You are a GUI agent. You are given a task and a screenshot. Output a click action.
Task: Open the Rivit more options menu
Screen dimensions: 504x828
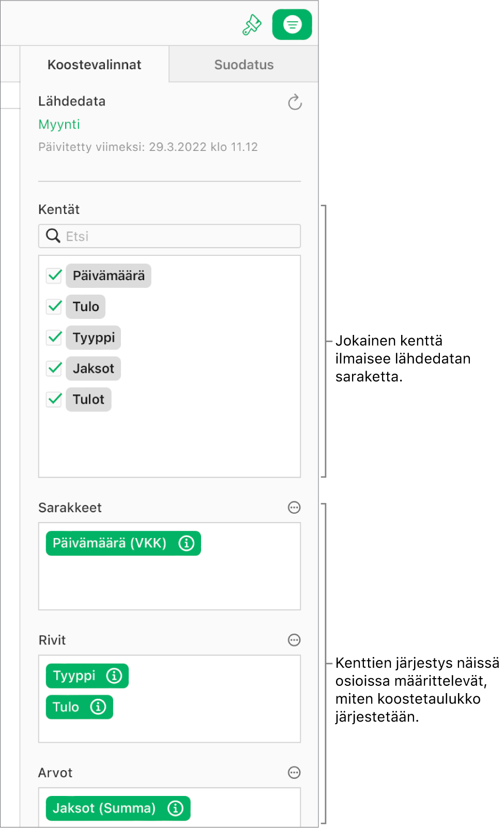294,640
